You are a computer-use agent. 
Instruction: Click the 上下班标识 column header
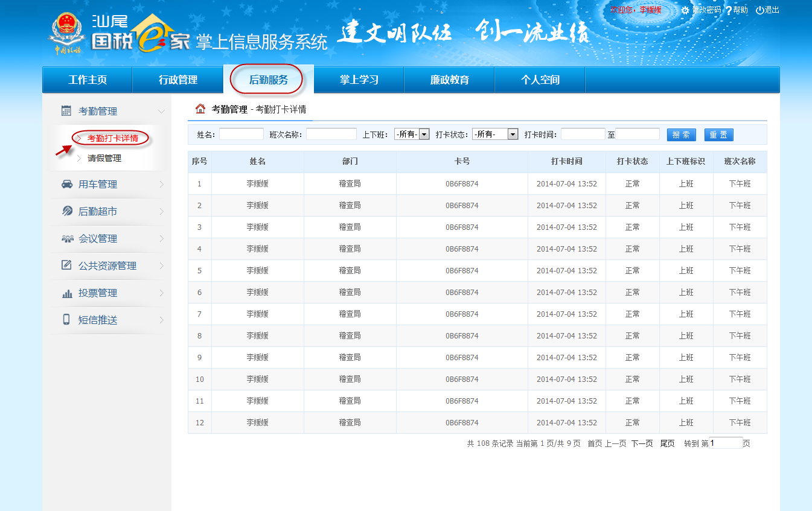pos(686,162)
